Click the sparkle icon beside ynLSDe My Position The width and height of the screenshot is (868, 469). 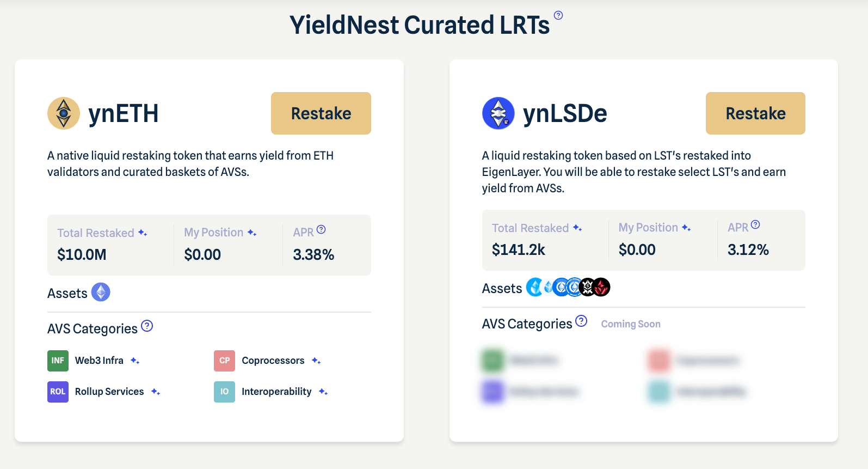pyautogui.click(x=686, y=228)
